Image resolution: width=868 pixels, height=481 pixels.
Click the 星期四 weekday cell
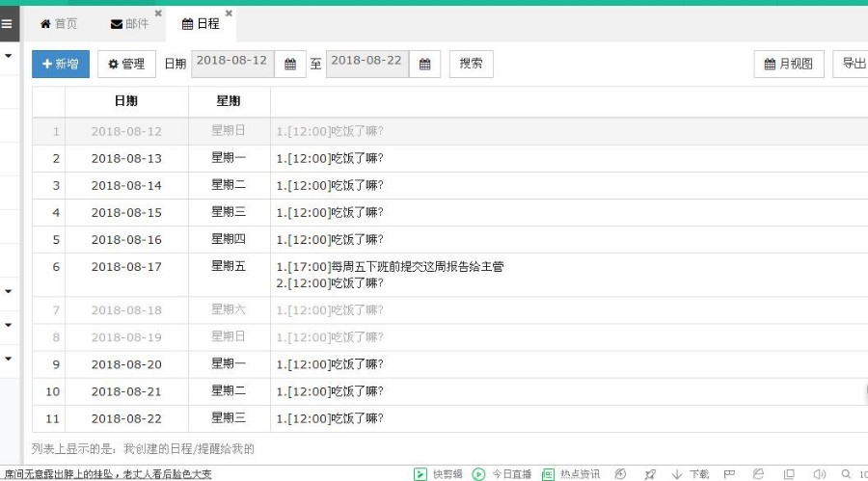click(x=229, y=240)
